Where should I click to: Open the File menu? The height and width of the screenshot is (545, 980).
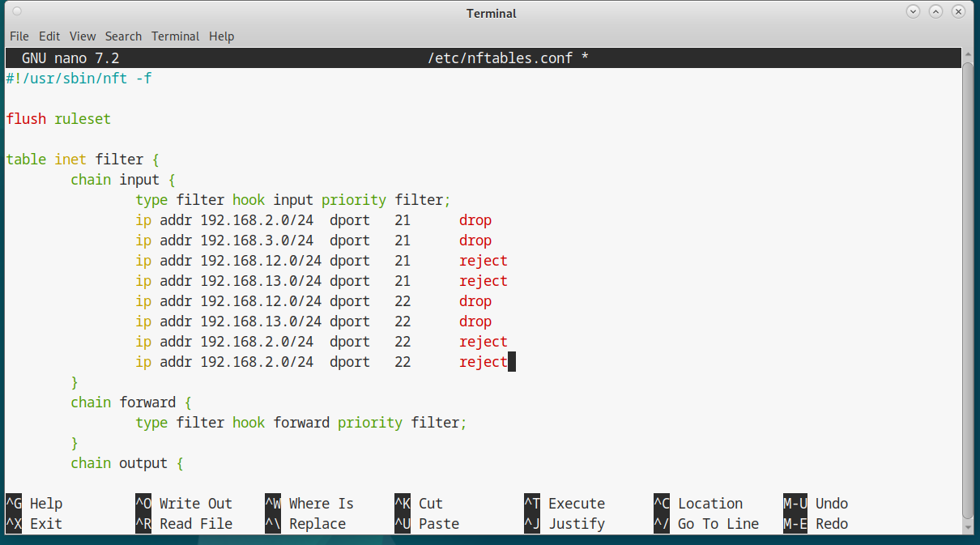point(19,36)
